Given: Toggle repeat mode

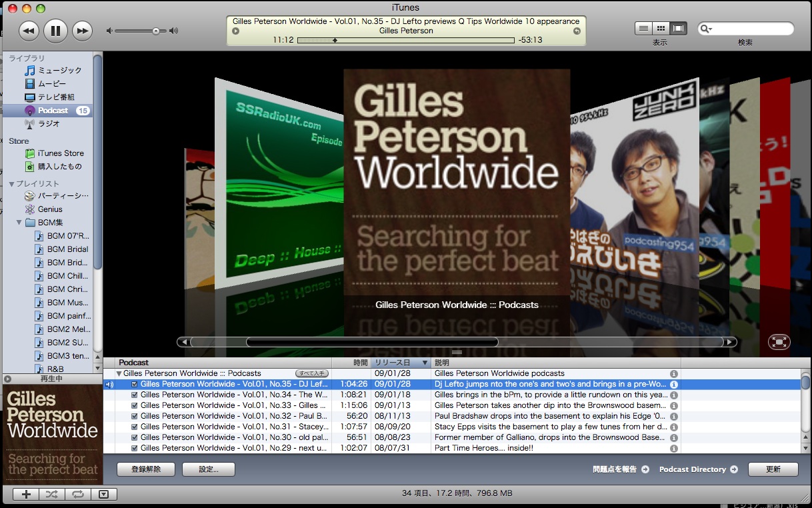Looking at the screenshot, I should click(x=78, y=494).
